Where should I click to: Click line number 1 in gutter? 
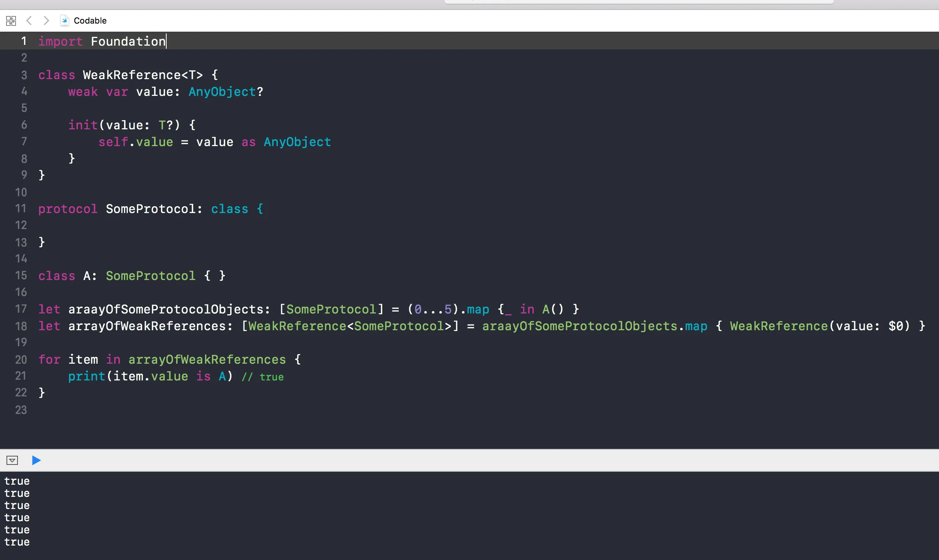(x=24, y=41)
